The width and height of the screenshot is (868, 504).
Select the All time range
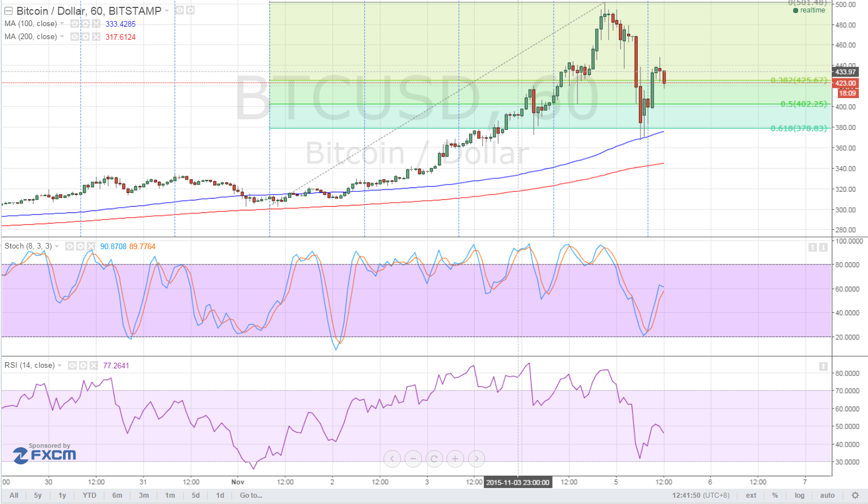[14, 495]
